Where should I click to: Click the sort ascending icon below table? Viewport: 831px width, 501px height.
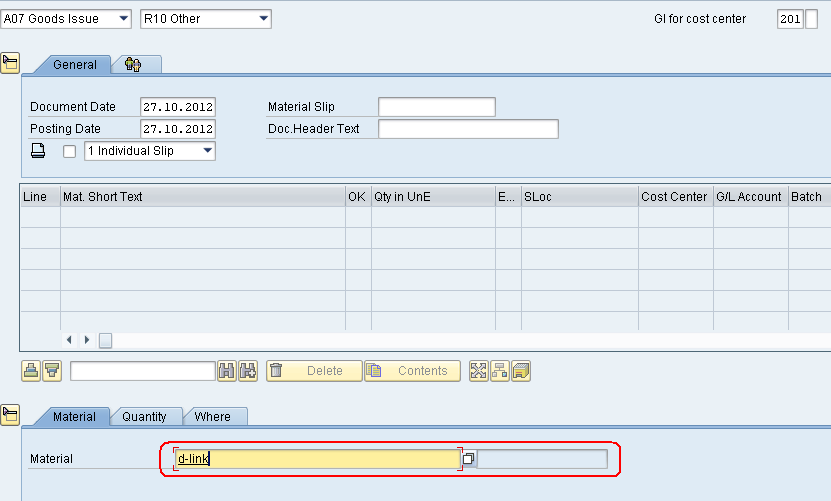31,371
